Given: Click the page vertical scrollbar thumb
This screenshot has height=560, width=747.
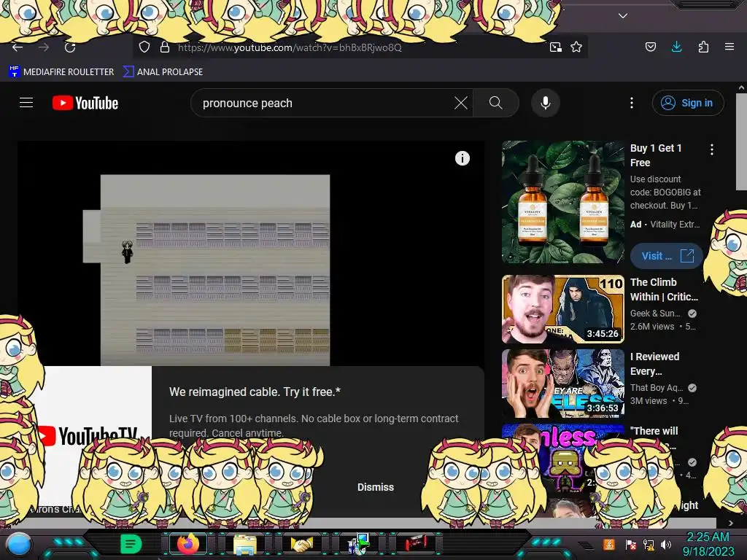Looking at the screenshot, I should (x=741, y=142).
